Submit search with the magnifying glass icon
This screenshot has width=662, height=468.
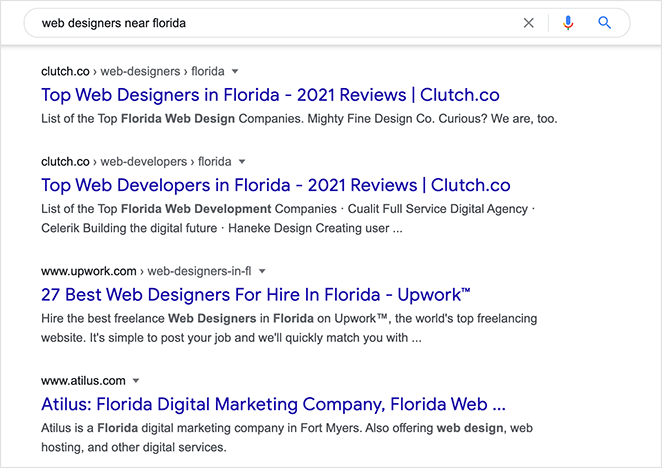tap(605, 23)
